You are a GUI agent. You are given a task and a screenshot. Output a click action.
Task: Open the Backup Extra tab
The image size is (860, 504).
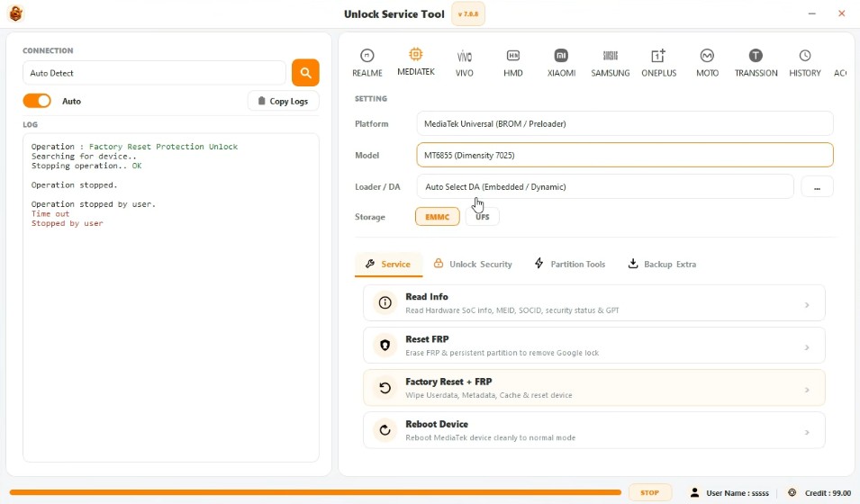click(x=662, y=265)
